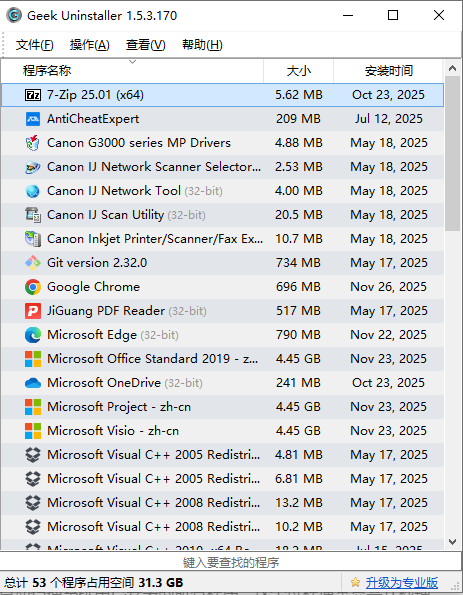Click the Geek Uninstaller title bar logo
This screenshot has width=463, height=595.
(x=14, y=16)
